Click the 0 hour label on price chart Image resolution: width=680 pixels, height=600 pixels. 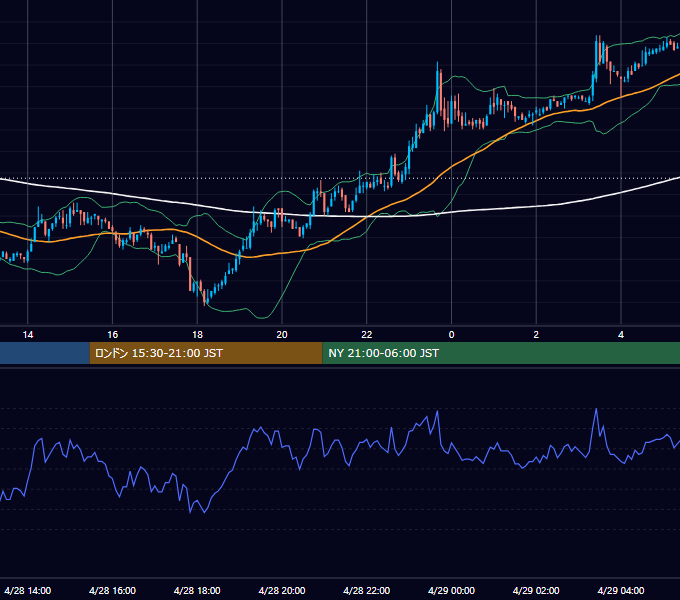[x=451, y=335]
